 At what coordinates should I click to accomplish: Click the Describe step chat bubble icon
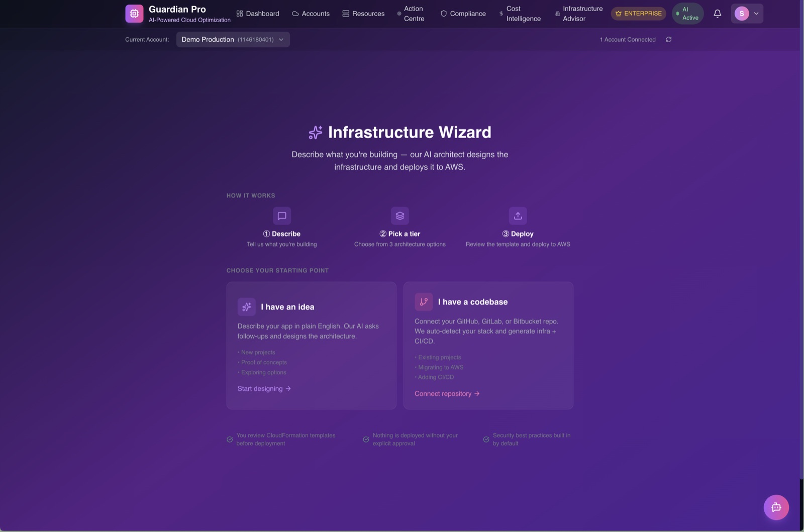pyautogui.click(x=282, y=216)
